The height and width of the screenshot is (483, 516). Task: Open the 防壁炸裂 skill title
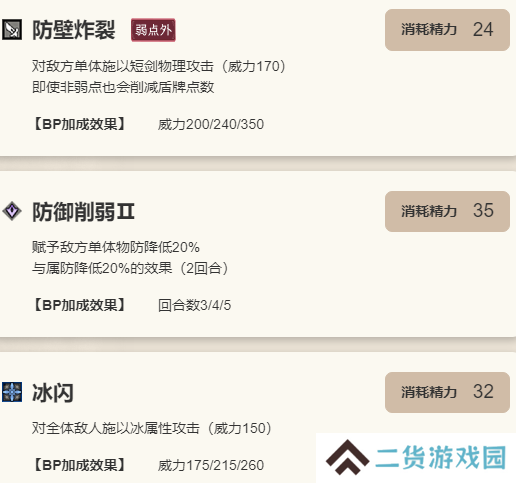(74, 30)
